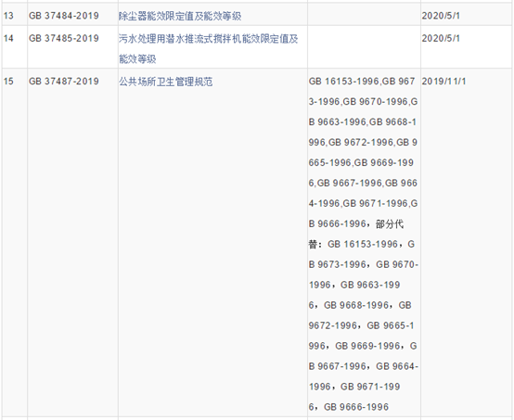Select standard number GB 37485-2019
514x420 pixels.
[64, 38]
